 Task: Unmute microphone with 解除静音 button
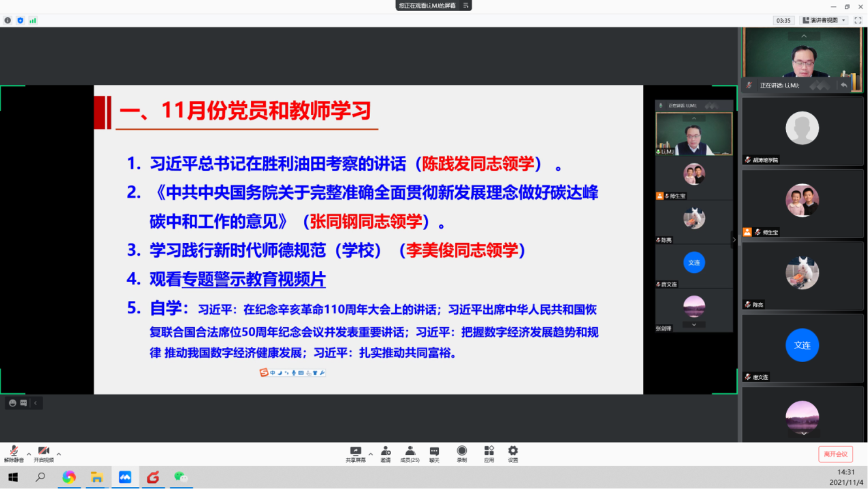click(14, 453)
